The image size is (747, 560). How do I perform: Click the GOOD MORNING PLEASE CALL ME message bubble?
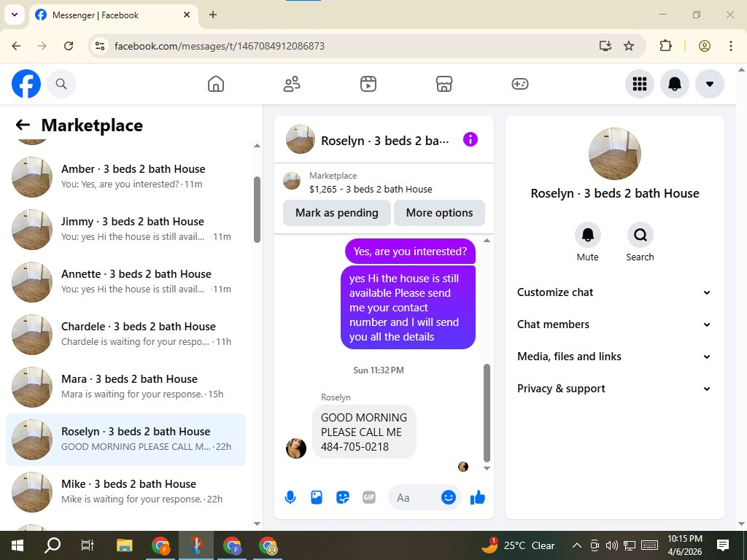click(x=364, y=432)
